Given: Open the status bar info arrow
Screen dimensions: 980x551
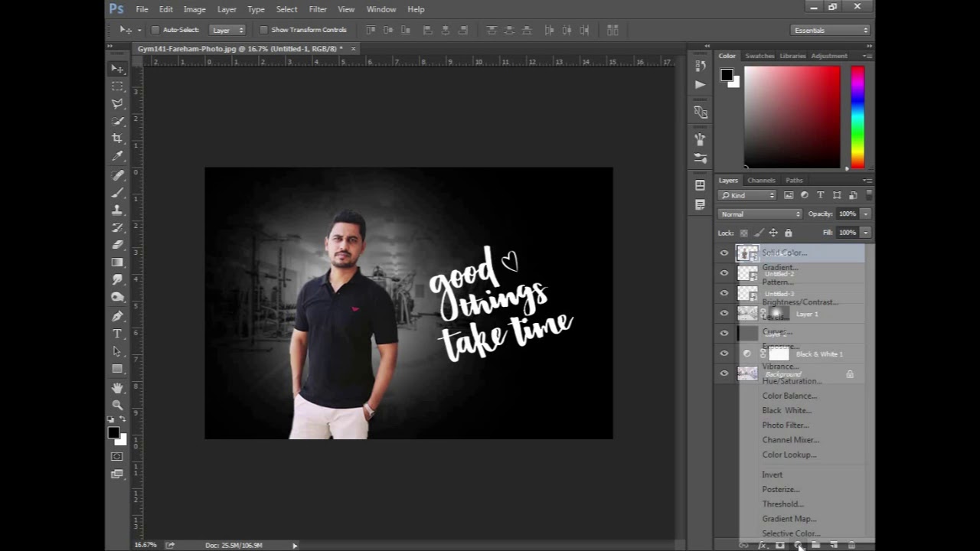Looking at the screenshot, I should pos(295,546).
